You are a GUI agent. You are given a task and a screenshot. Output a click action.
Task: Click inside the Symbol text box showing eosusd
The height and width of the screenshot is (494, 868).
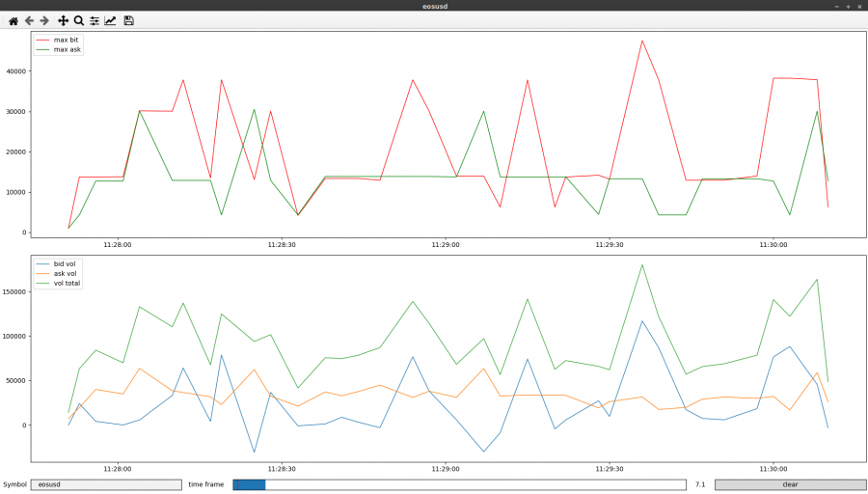tap(106, 484)
